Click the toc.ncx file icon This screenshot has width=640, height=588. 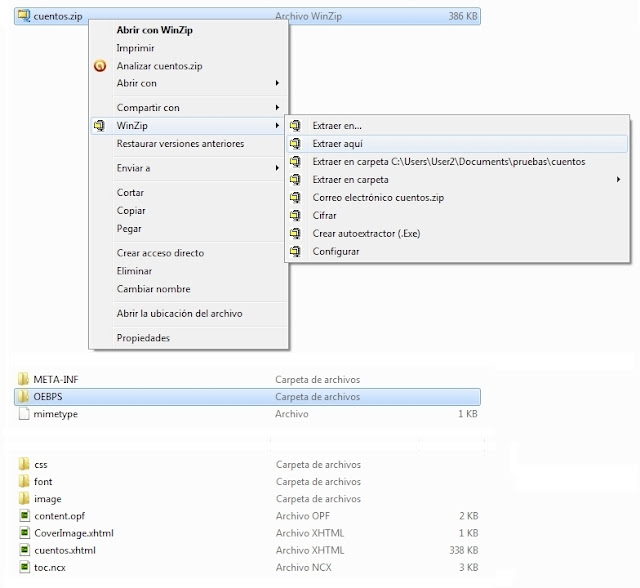pos(24,567)
